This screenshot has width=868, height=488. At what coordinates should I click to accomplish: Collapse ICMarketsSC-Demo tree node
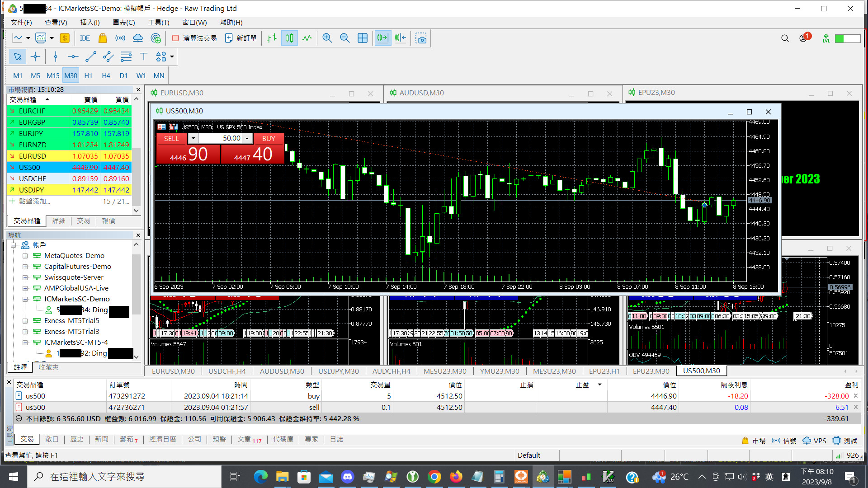click(25, 299)
